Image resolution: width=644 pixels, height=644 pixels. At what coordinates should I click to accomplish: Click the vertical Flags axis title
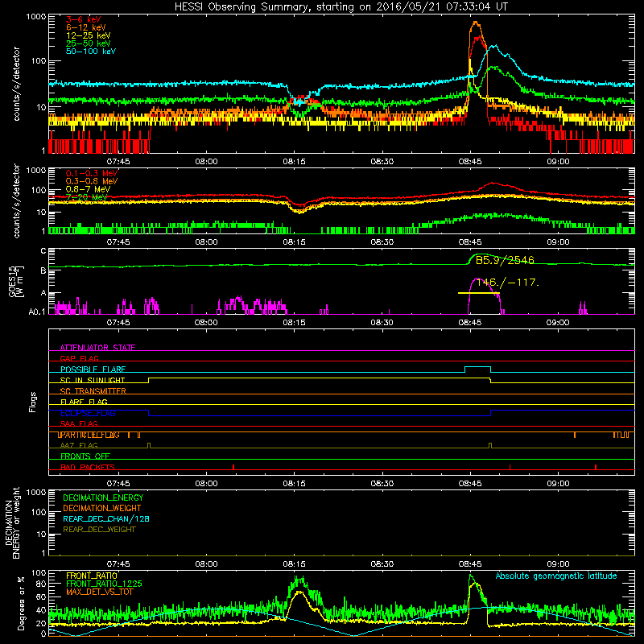coord(33,402)
